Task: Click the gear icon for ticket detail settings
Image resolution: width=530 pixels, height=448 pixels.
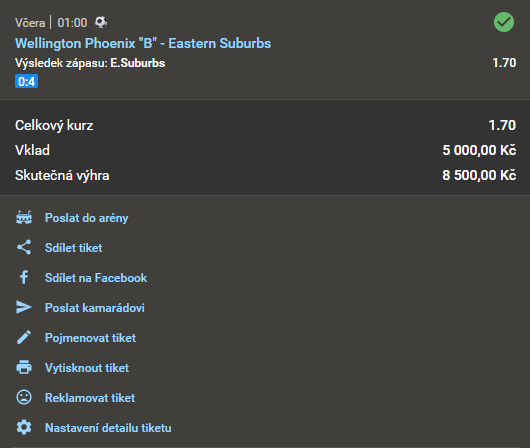Action: point(24,427)
